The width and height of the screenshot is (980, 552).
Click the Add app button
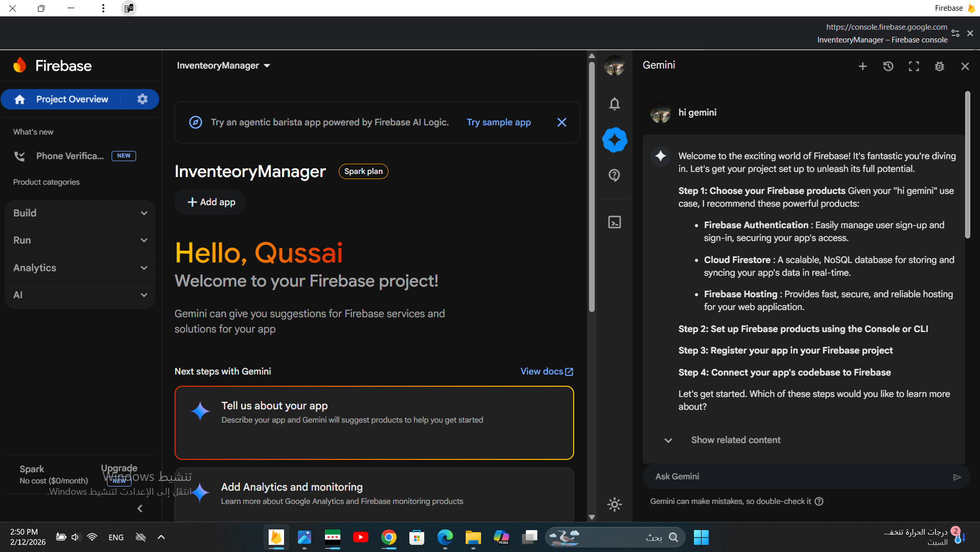pos(211,202)
